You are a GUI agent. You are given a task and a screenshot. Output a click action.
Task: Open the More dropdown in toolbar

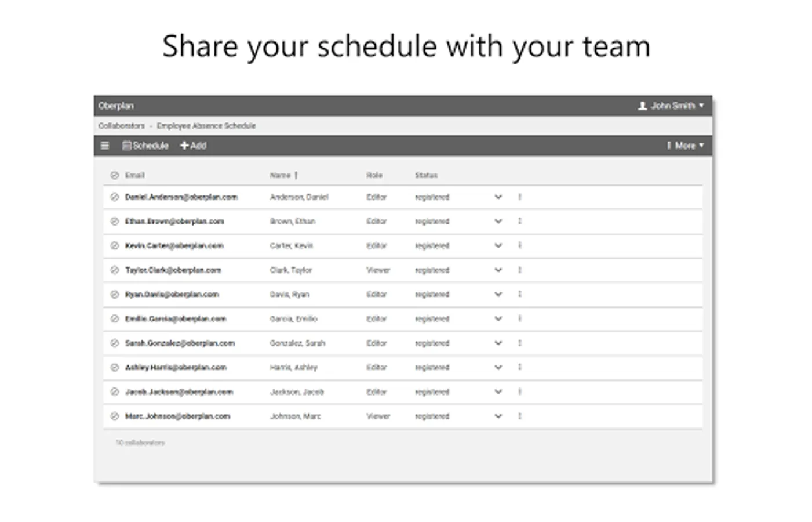tap(686, 146)
